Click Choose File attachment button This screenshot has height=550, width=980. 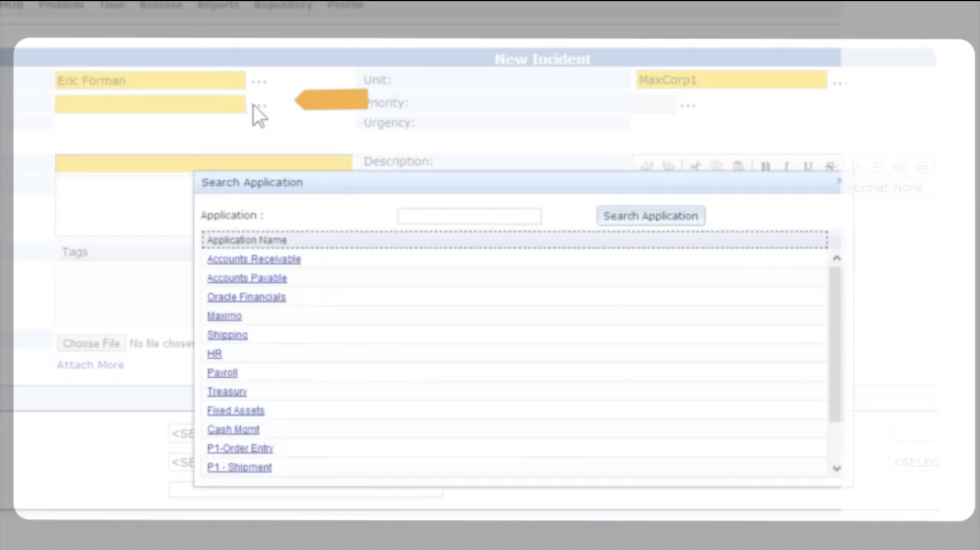pyautogui.click(x=91, y=343)
